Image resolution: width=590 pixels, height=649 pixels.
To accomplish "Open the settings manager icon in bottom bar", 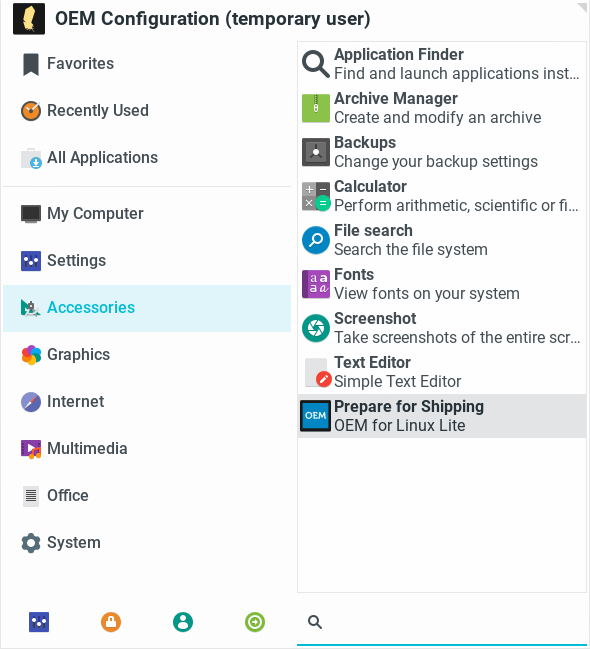I will [x=39, y=622].
